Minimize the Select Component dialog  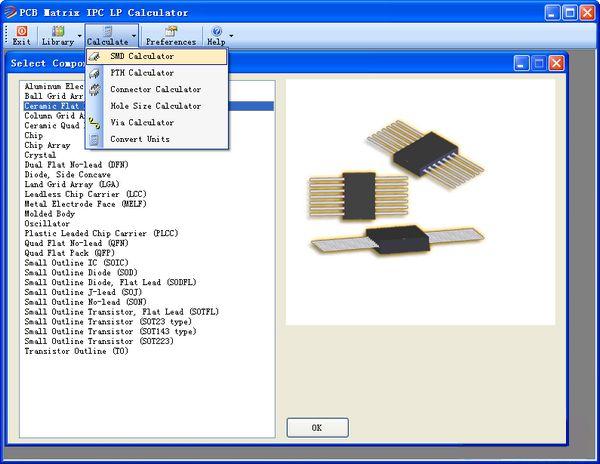[521, 63]
